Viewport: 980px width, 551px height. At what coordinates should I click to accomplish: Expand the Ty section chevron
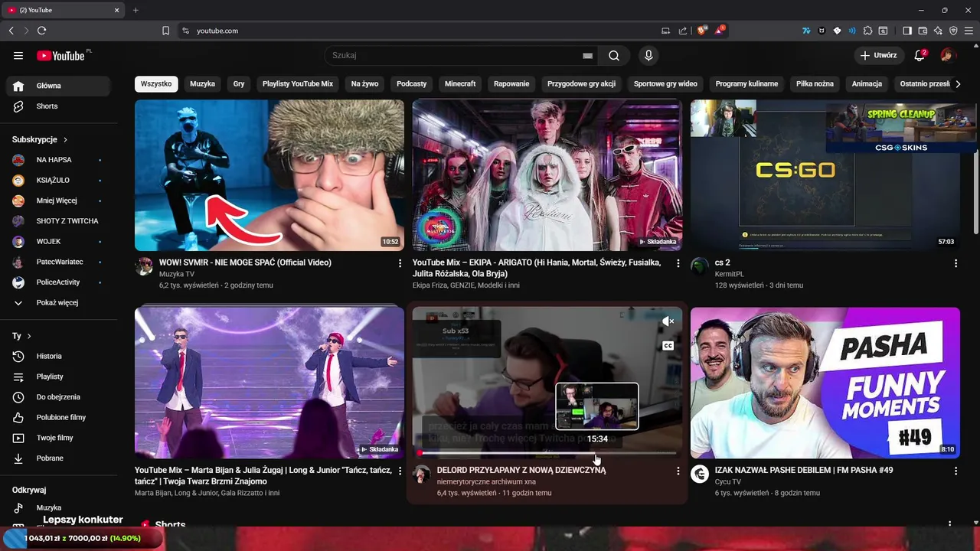point(29,336)
